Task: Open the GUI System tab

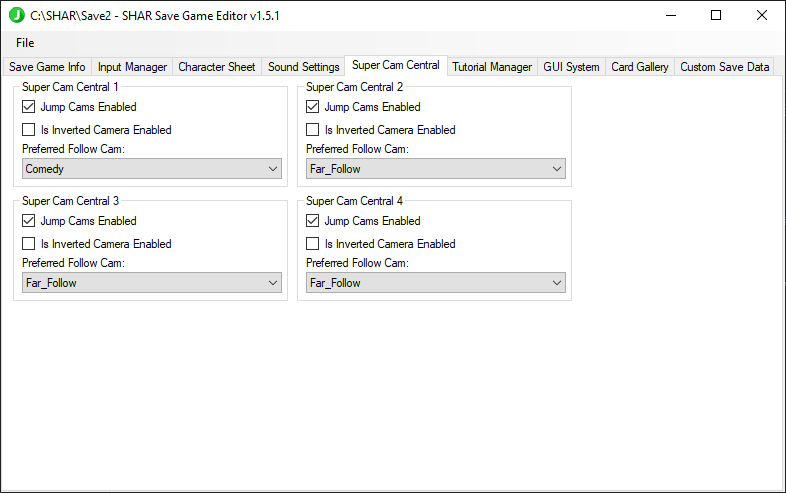Action: [x=571, y=67]
